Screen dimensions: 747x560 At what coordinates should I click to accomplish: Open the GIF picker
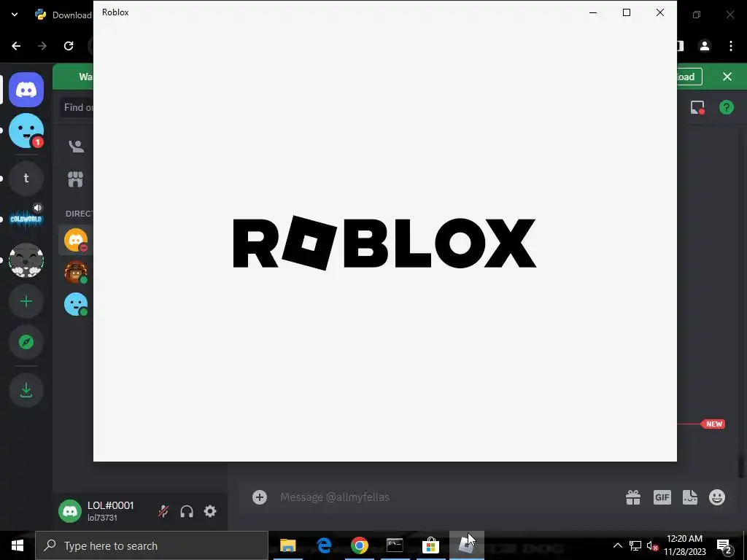[x=662, y=497]
